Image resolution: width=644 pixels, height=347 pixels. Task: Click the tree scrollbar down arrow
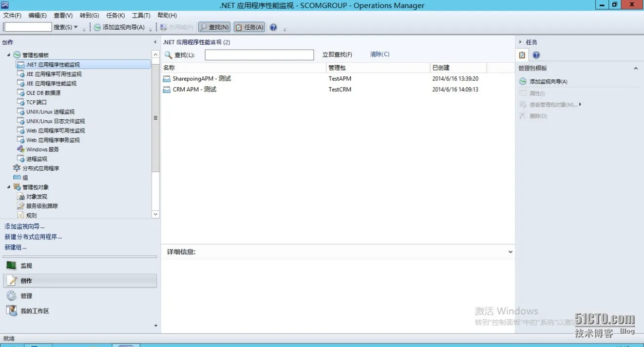(155, 214)
